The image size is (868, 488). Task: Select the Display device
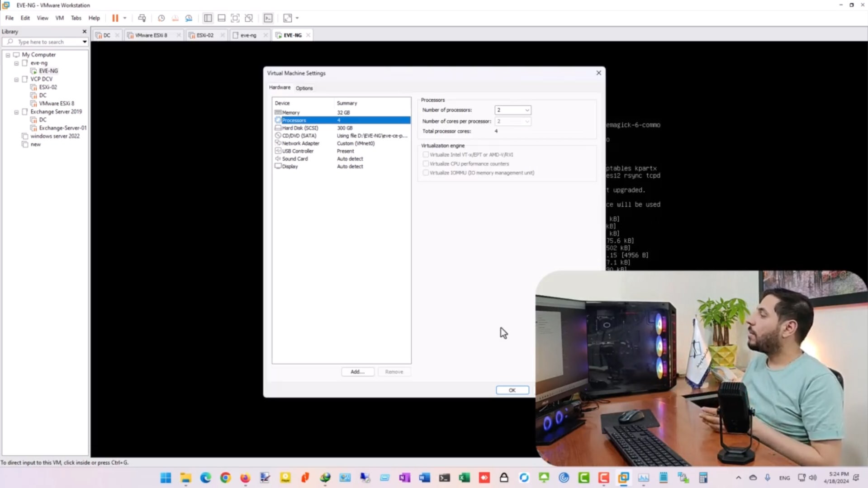pyautogui.click(x=342, y=166)
